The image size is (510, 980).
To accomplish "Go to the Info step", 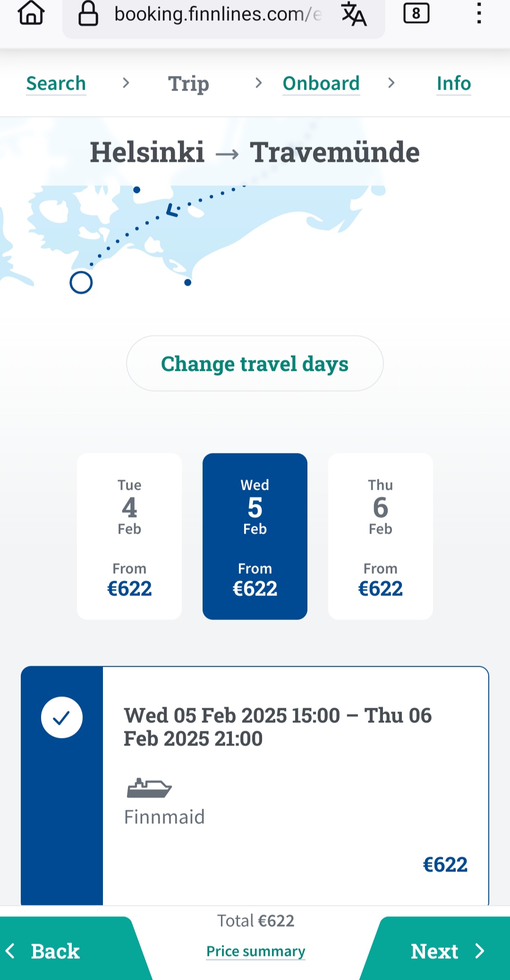I will tap(453, 84).
